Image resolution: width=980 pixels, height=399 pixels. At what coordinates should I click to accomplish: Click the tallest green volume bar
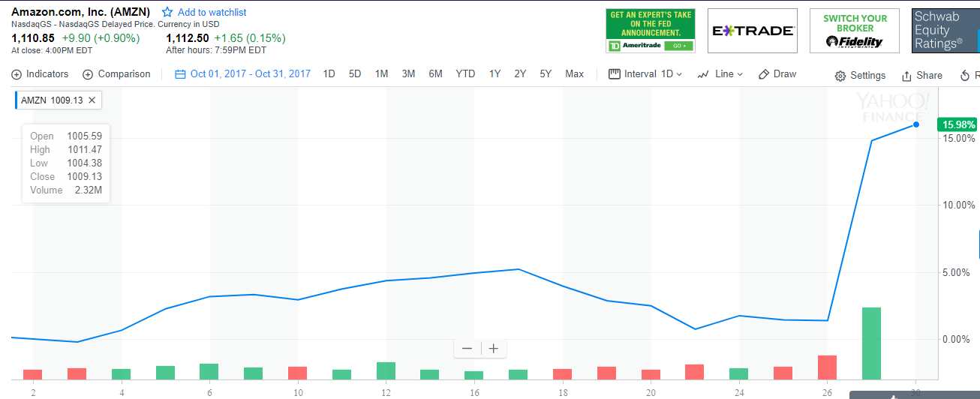click(871, 343)
